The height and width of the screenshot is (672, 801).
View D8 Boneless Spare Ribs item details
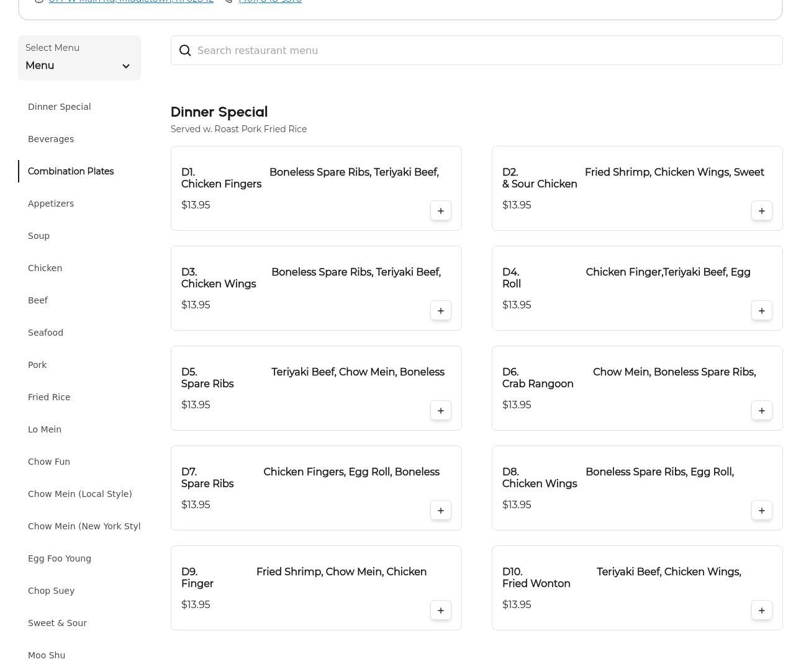[x=618, y=478]
